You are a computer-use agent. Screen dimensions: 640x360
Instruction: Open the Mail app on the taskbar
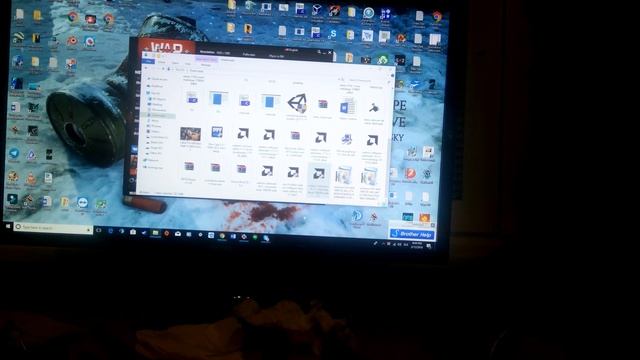(178, 233)
